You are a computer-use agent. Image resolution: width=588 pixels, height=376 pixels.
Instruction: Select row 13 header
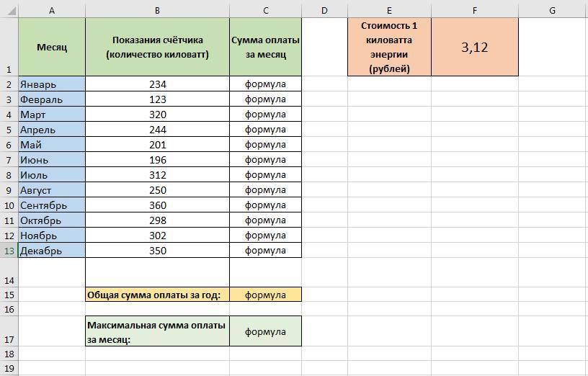(x=9, y=251)
